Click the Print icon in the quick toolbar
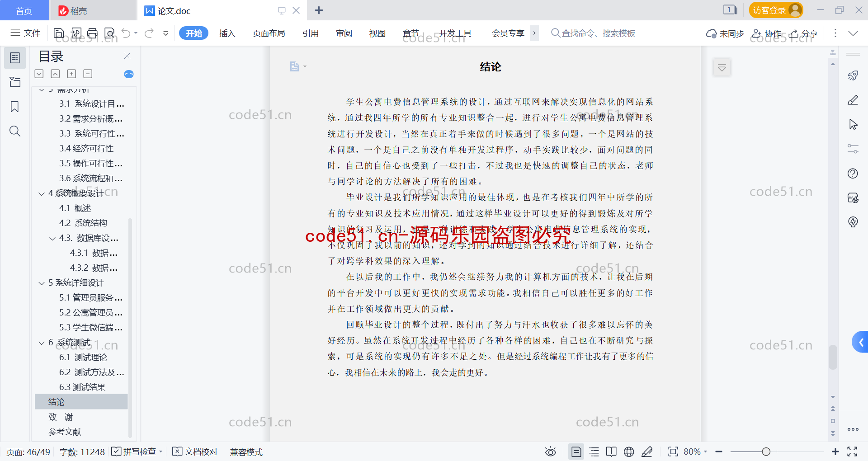The image size is (868, 461). (x=93, y=33)
